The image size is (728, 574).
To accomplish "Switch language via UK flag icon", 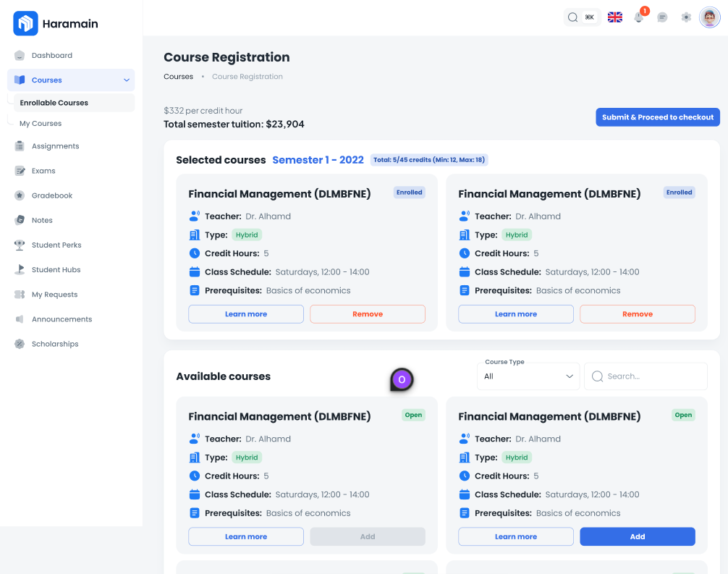I will click(614, 17).
